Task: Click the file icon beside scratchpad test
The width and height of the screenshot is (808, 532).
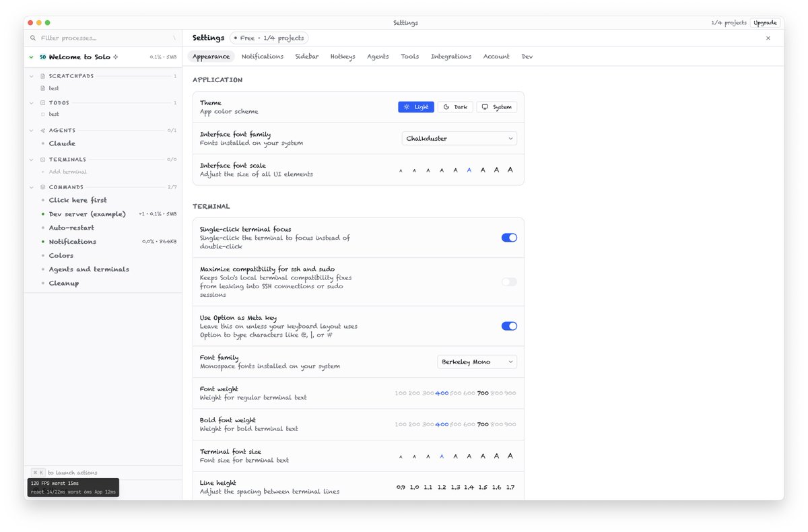Action: [43, 88]
